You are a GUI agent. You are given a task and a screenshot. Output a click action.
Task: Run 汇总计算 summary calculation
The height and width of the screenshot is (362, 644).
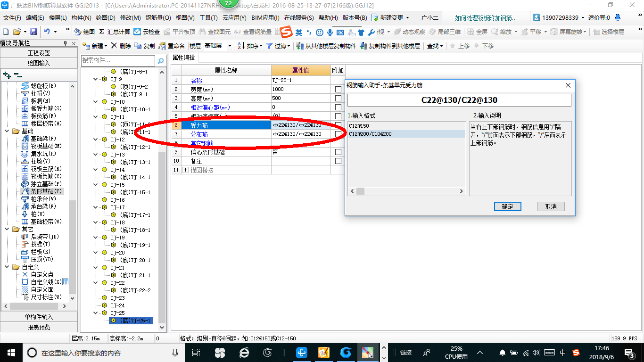point(115,32)
